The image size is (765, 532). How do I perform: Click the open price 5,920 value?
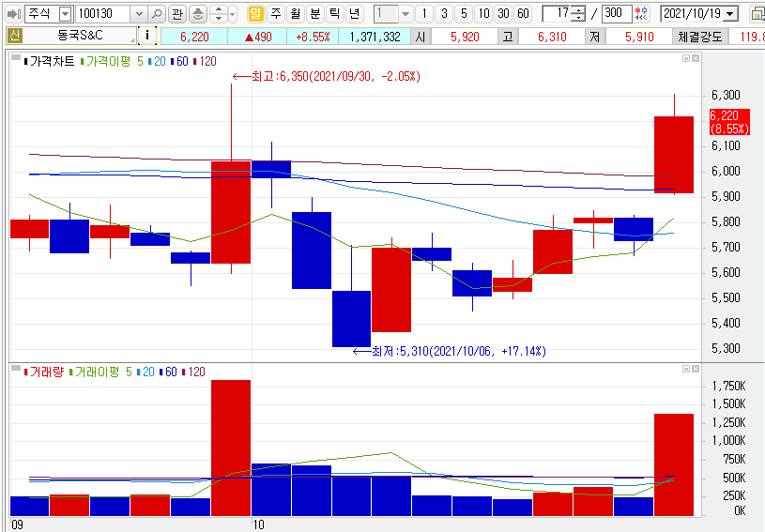click(x=465, y=37)
